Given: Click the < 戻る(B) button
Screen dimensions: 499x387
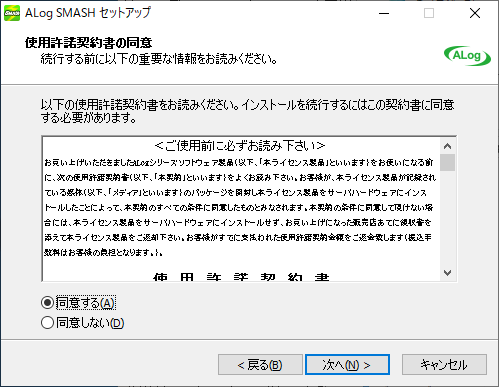Looking at the screenshot, I should click(260, 365).
